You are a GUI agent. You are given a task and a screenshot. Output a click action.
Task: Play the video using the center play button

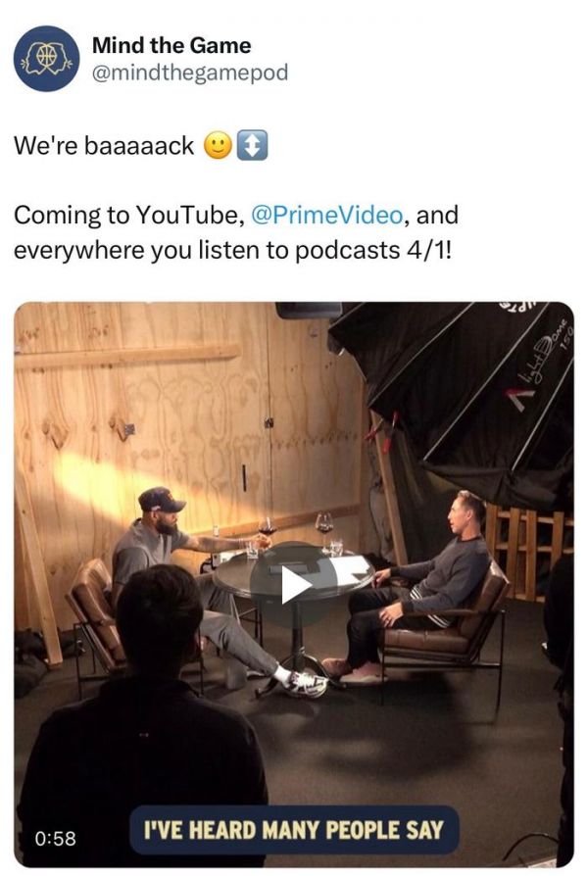[294, 584]
